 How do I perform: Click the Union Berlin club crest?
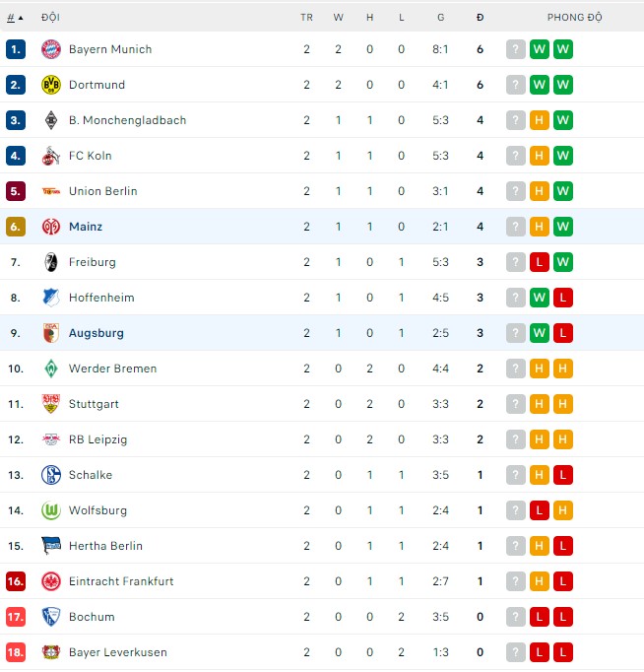coord(51,191)
